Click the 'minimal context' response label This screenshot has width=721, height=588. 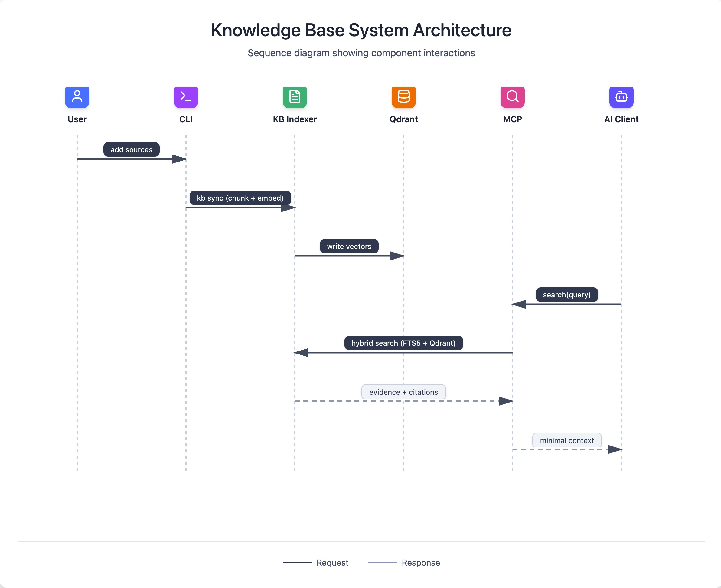point(566,440)
